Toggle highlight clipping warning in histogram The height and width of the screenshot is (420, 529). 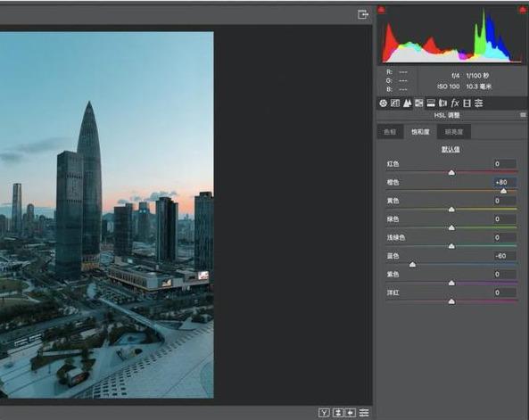click(x=522, y=10)
